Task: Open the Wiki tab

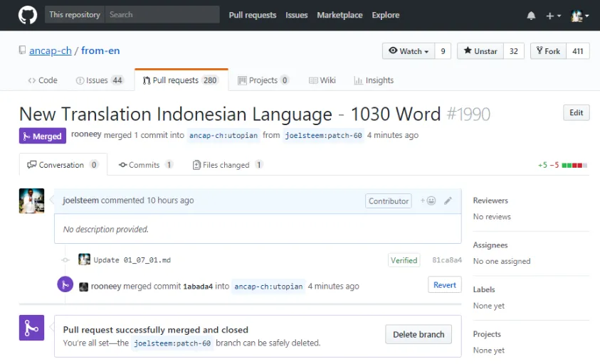Action: coord(322,80)
